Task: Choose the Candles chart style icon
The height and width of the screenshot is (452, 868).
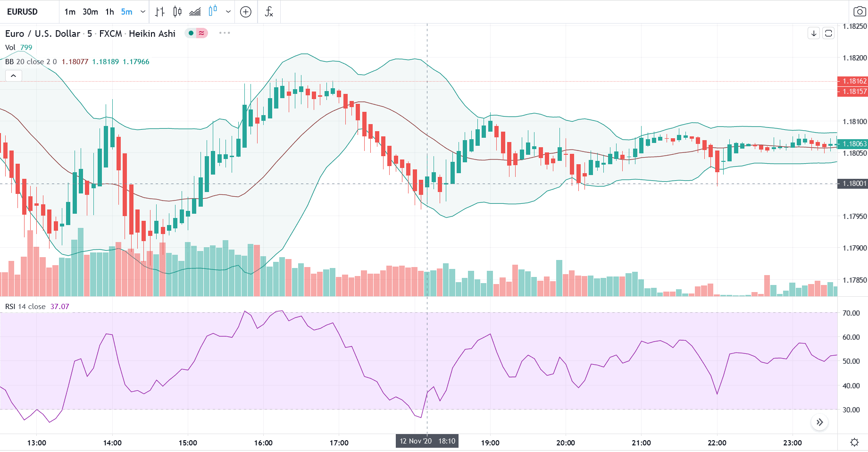Action: click(177, 12)
